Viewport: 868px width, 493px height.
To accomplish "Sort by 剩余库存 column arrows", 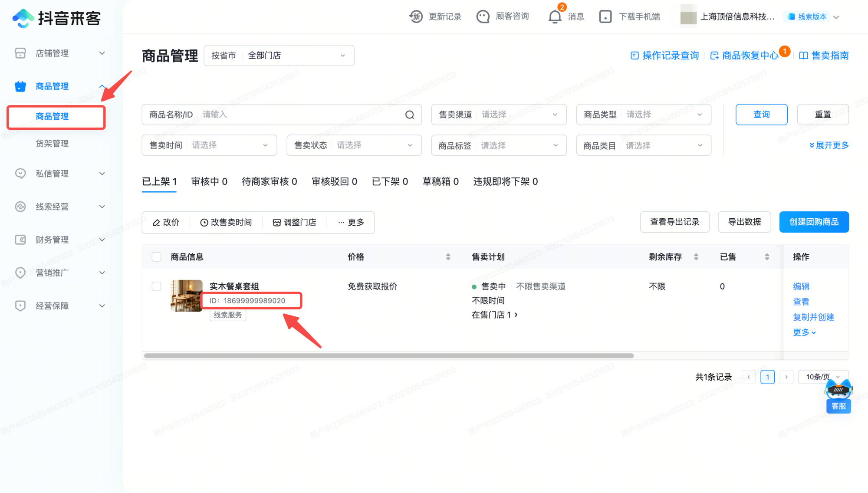I will pyautogui.click(x=696, y=257).
